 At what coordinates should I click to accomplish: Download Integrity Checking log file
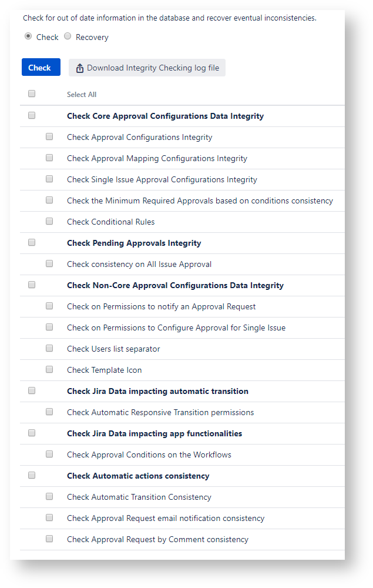point(147,68)
